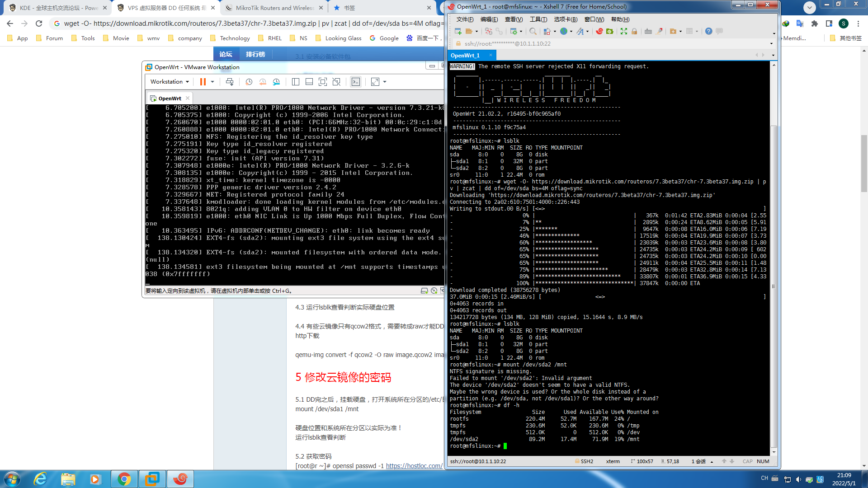Expand the Xshell address bar dropdown
Screen dimensions: 868x488
(x=771, y=44)
